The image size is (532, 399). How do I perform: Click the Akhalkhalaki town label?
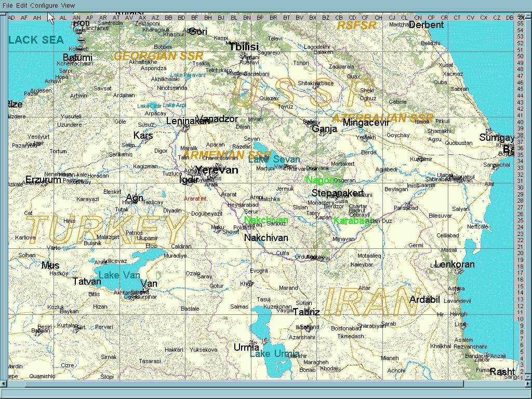pyautogui.click(x=165, y=79)
